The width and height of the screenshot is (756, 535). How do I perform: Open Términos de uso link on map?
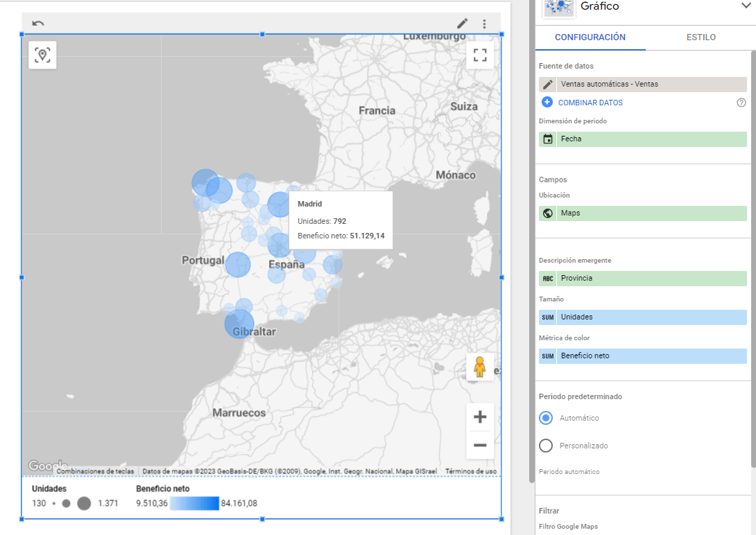click(471, 471)
